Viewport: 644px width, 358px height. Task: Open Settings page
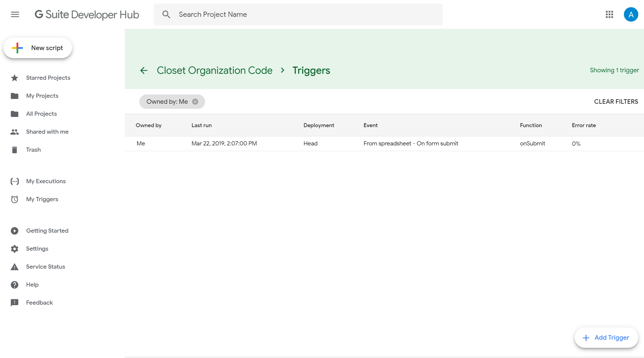pyautogui.click(x=37, y=249)
